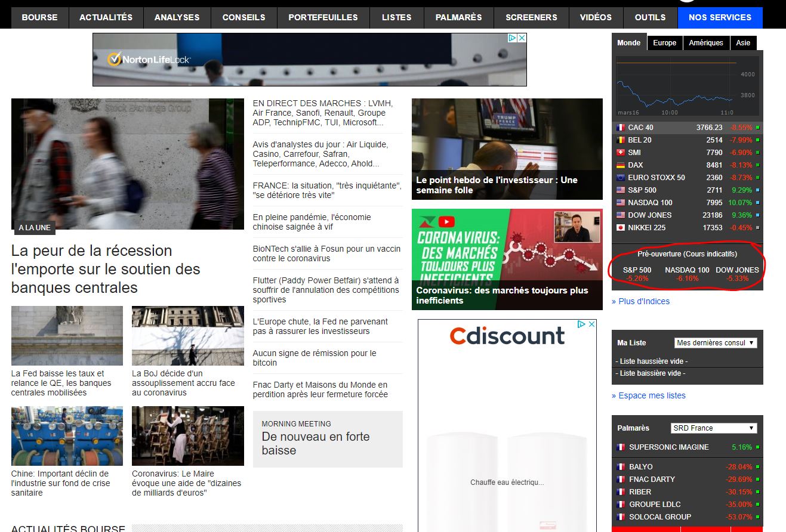This screenshot has height=532, width=786.
Task: Click the AdChoices icon on Cdiscount ad
Action: [x=581, y=324]
